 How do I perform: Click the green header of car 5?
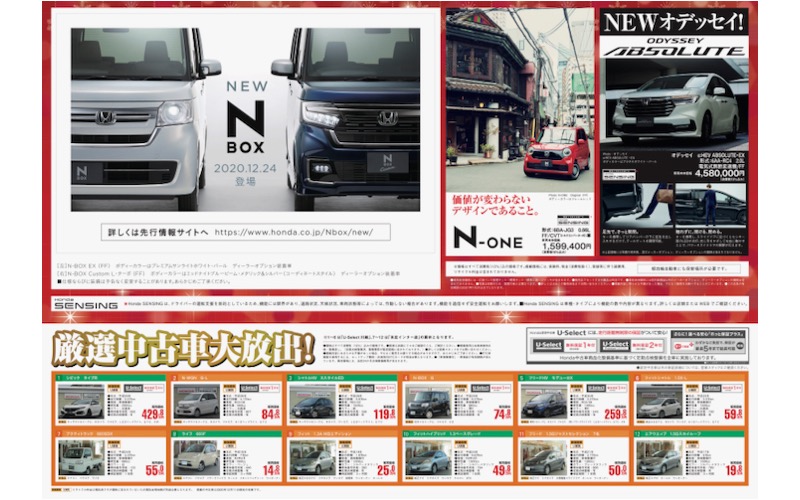click(573, 378)
